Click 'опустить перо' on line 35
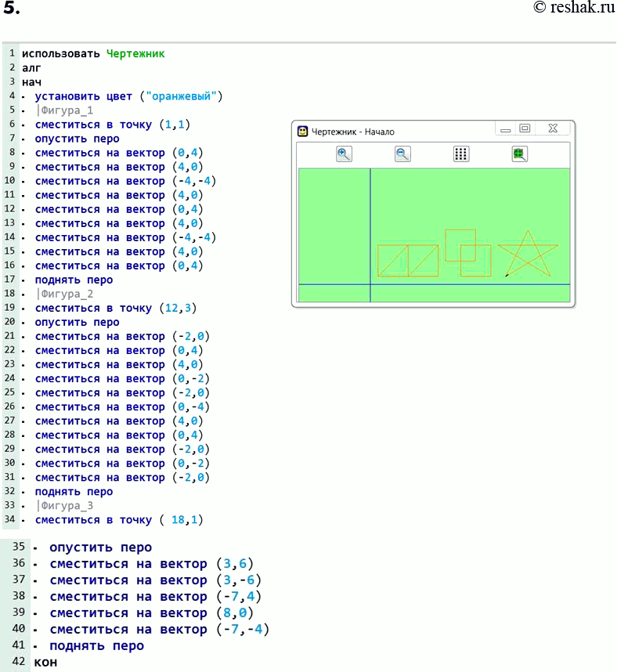 tap(101, 547)
